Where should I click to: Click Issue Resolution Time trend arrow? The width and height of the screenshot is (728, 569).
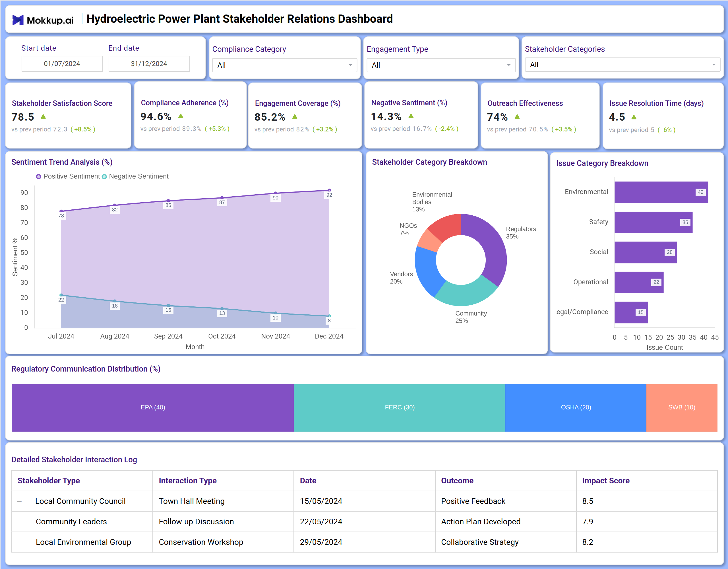634,117
